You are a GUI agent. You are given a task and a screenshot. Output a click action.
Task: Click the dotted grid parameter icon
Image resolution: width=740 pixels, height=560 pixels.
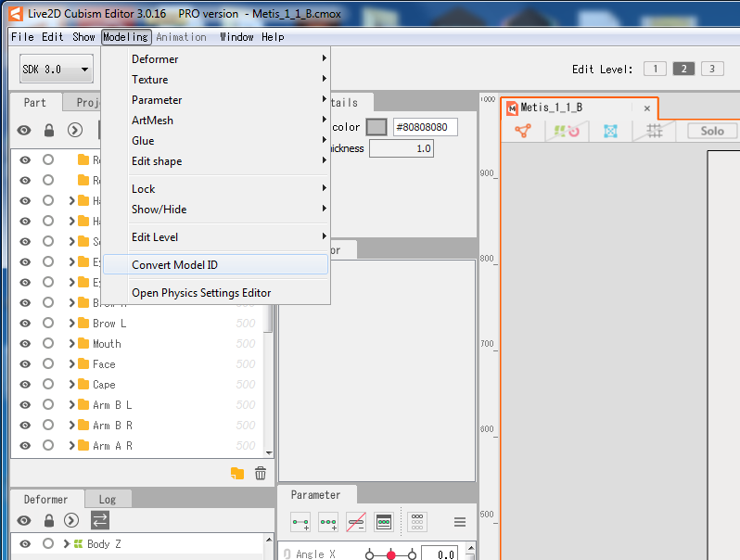417,522
